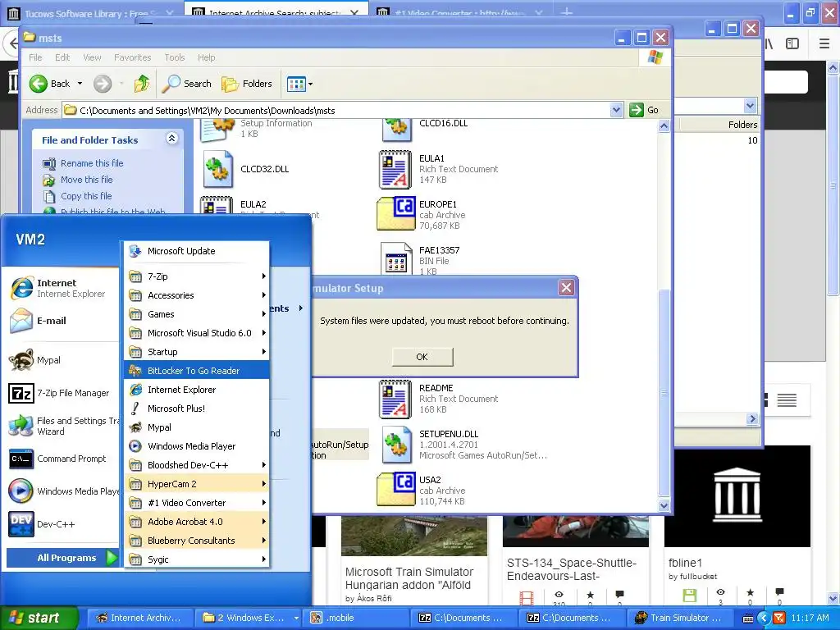
Task: Select the README rich text document icon
Action: pyautogui.click(x=395, y=399)
